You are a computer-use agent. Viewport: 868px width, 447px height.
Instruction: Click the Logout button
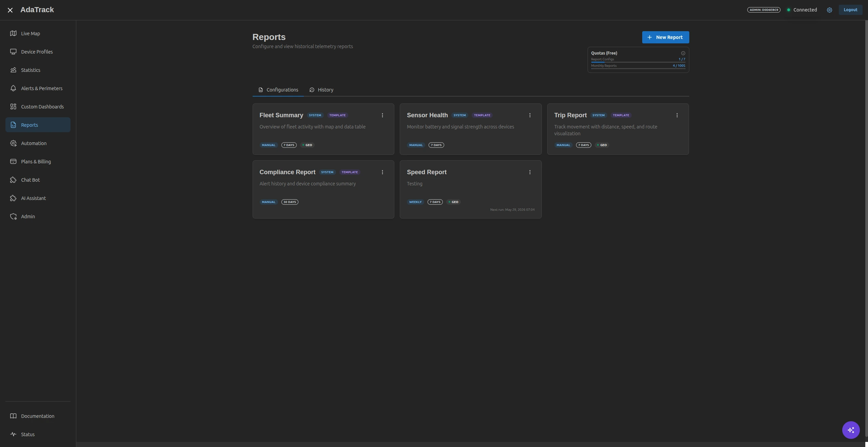click(850, 10)
